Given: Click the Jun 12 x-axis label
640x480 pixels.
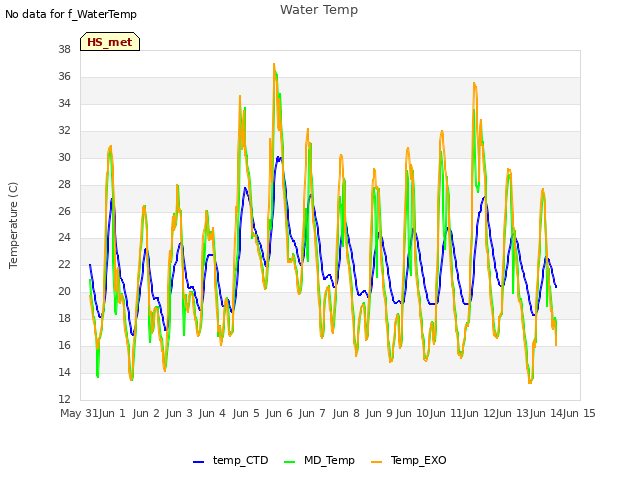Looking at the screenshot, I should pyautogui.click(x=479, y=413).
